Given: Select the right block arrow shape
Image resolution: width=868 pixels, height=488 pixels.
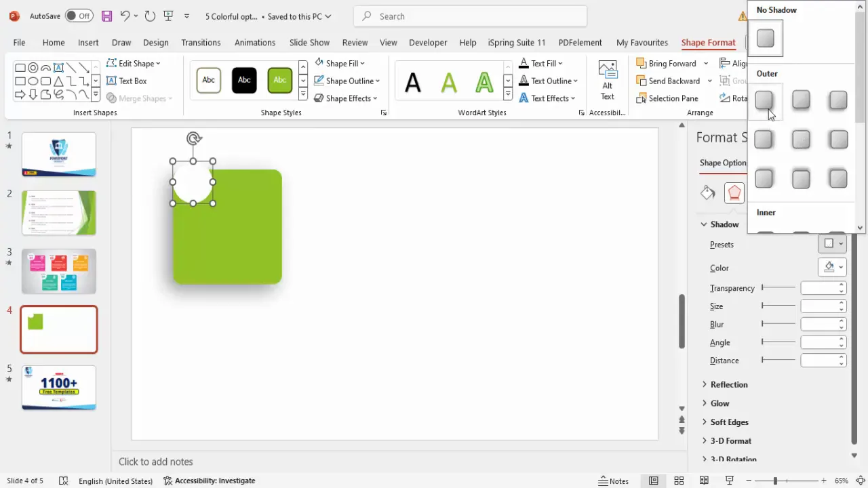Looking at the screenshot, I should 20,95.
